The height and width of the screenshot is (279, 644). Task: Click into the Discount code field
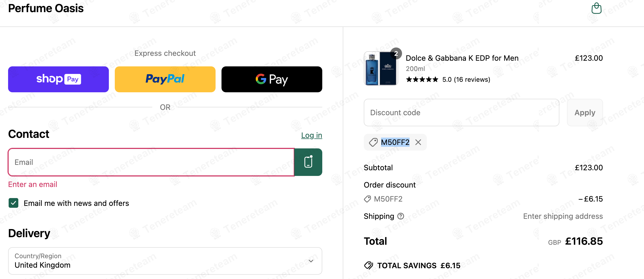461,113
